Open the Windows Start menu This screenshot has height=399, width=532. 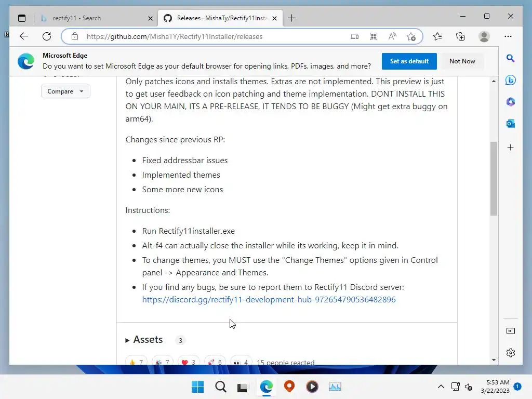[x=197, y=387]
